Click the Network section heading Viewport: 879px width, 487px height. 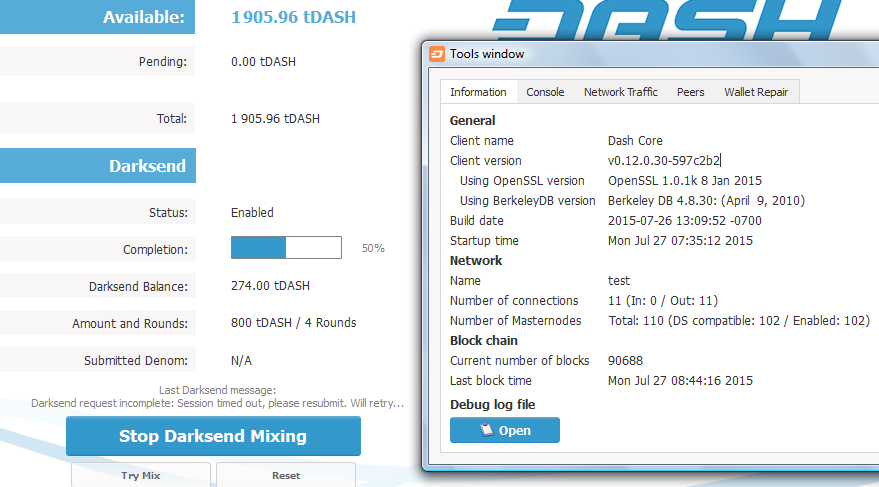(476, 261)
